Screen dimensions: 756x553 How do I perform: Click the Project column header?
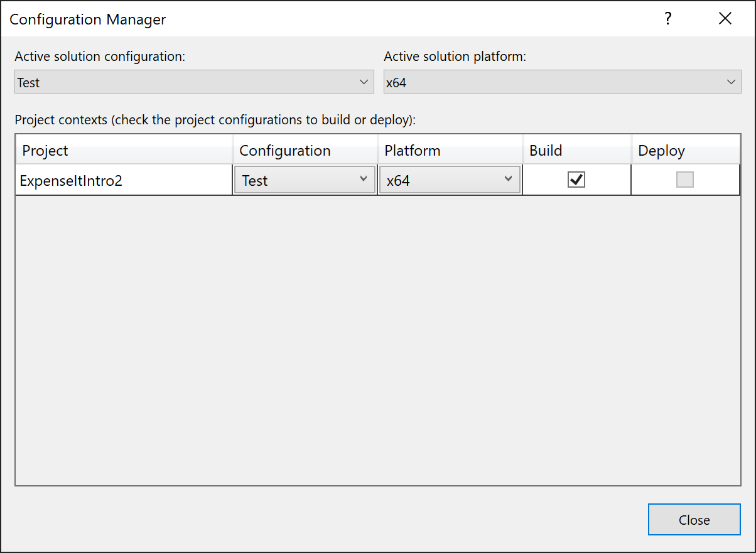tap(45, 151)
